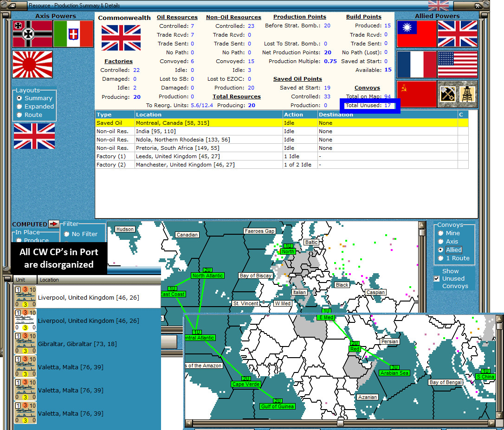The image size is (504, 430).
Task: Click the E Med convoy label
Action: [x=326, y=317]
